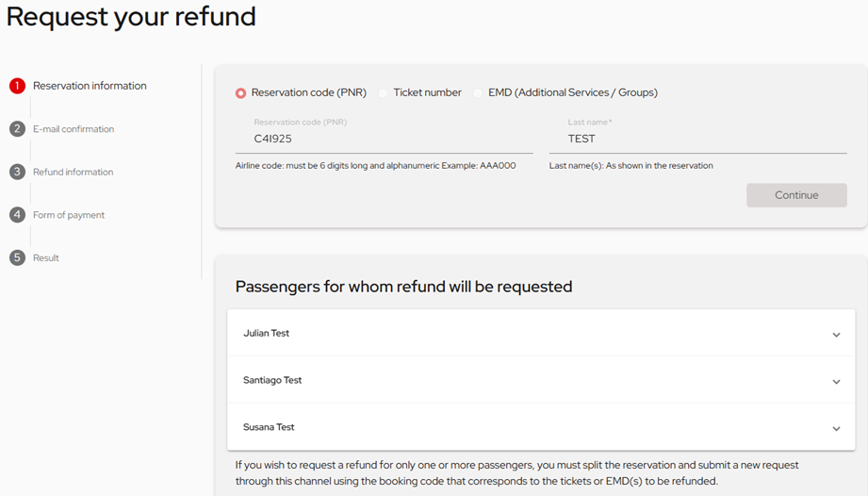Click step 1 number circle icon
Viewport: 868px width, 496px height.
[x=17, y=86]
